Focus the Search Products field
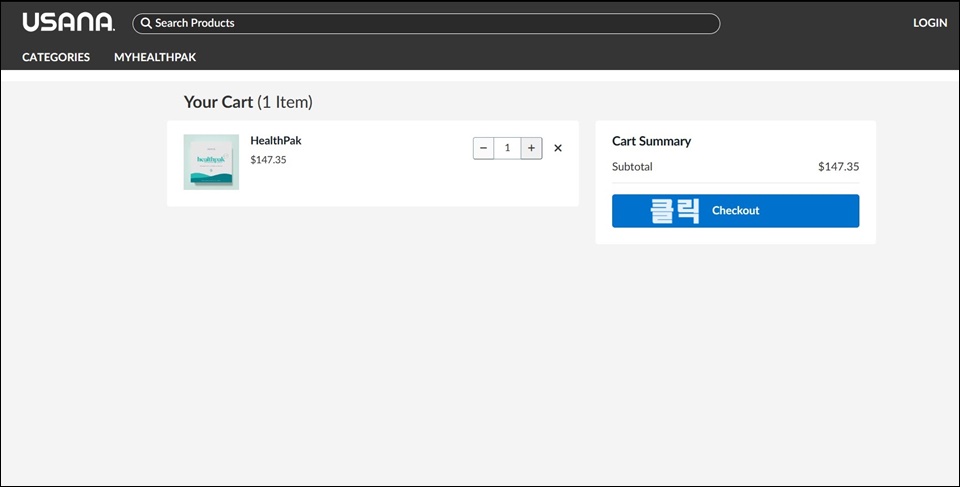Image resolution: width=960 pixels, height=487 pixels. (426, 23)
